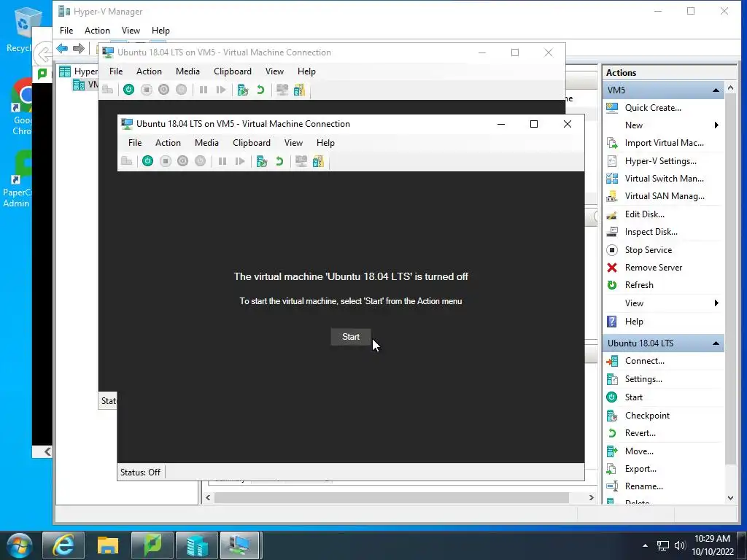Viewport: 747px width, 560px height.
Task: Click the last yellow-blue server icon in front VM toolbar
Action: (x=318, y=161)
